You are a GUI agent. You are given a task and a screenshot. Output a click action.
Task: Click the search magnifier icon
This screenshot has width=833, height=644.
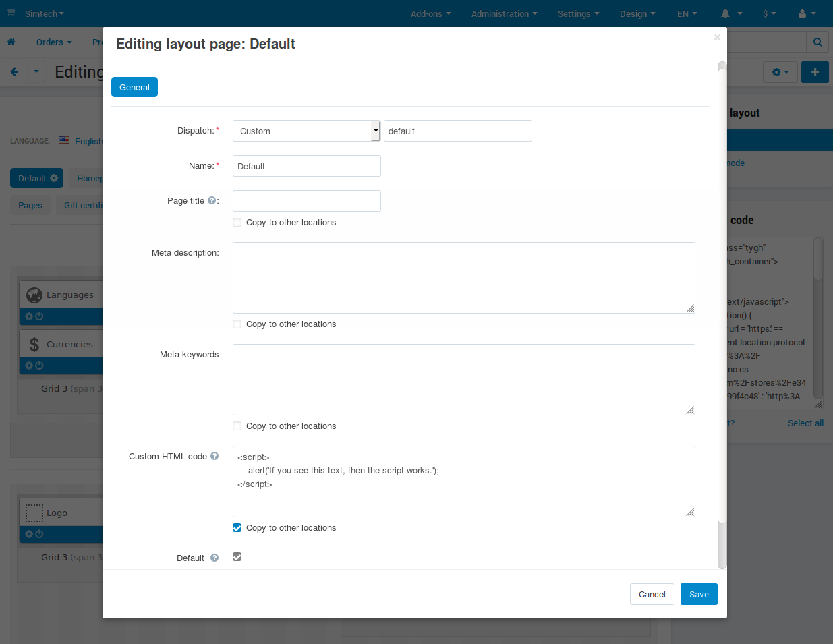pyautogui.click(x=817, y=42)
